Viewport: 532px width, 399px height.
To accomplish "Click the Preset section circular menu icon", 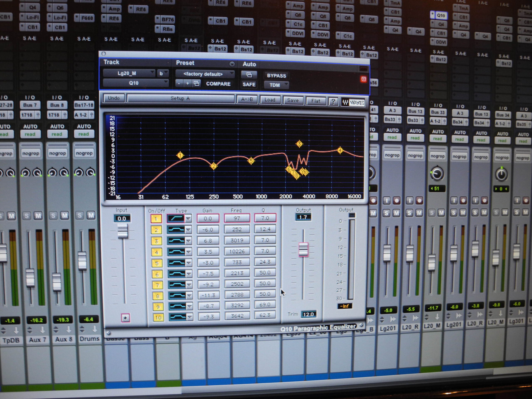I will click(232, 64).
